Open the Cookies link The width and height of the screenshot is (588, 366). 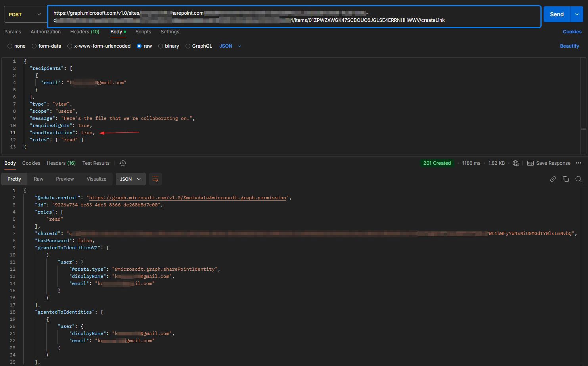[x=572, y=32]
